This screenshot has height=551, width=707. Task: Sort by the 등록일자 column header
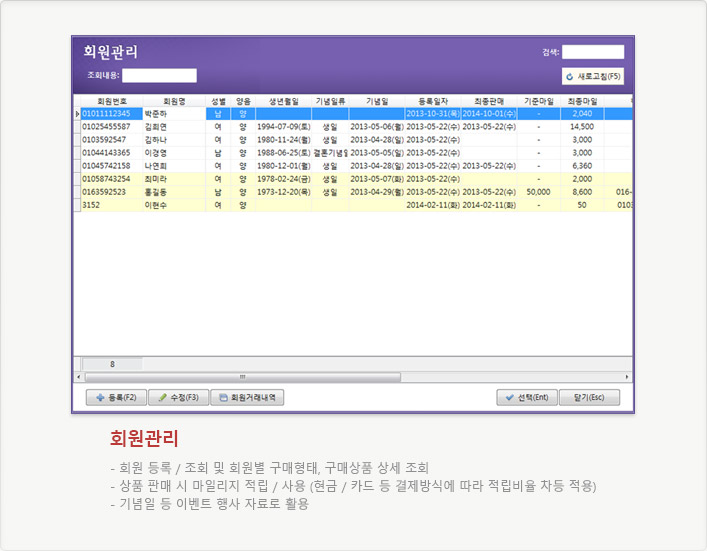click(x=433, y=101)
